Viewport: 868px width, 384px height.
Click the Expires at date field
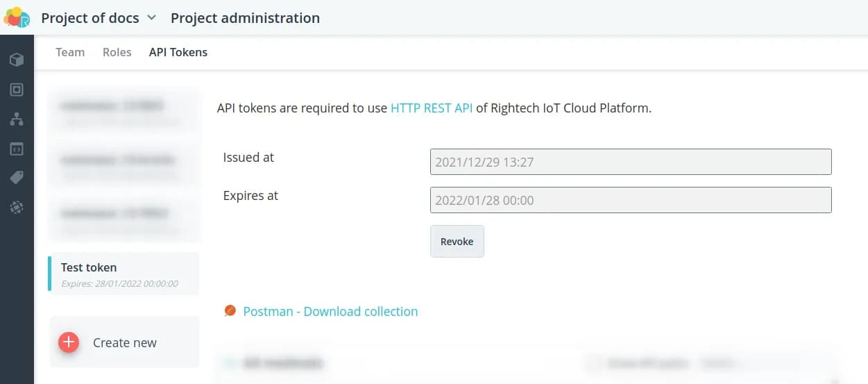click(630, 200)
